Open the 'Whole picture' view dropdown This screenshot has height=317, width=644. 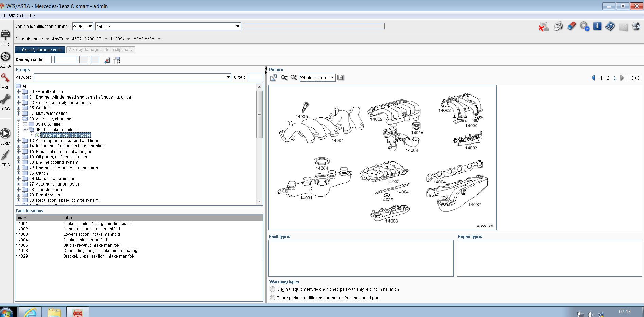coord(317,77)
